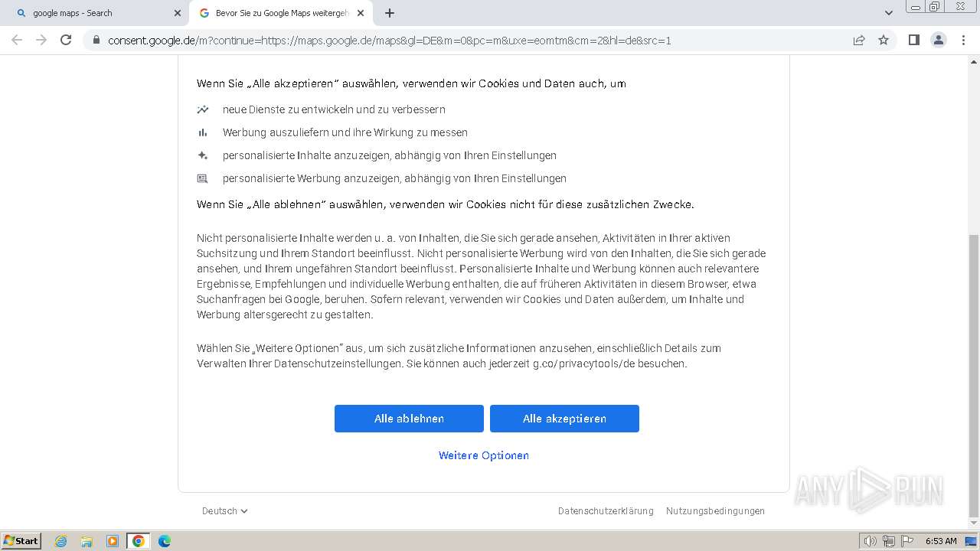Open network status in system tray

pyautogui.click(x=889, y=541)
